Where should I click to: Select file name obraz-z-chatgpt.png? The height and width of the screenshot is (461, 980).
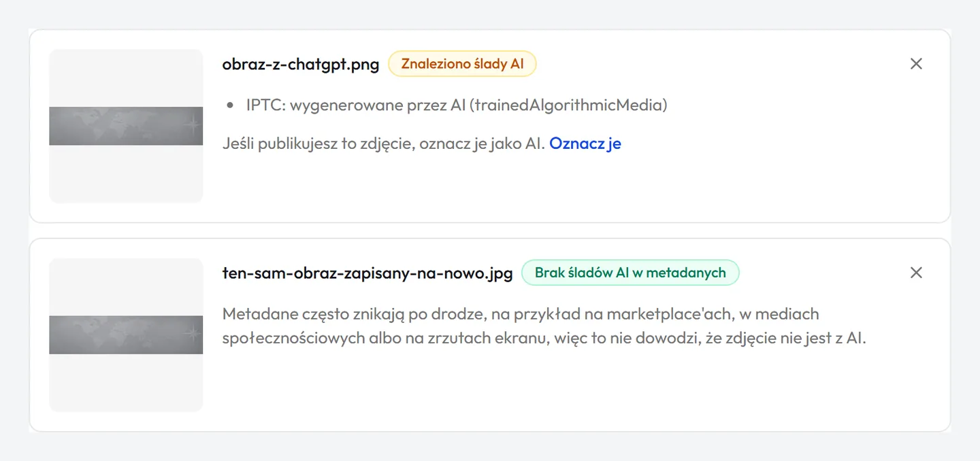(x=301, y=65)
